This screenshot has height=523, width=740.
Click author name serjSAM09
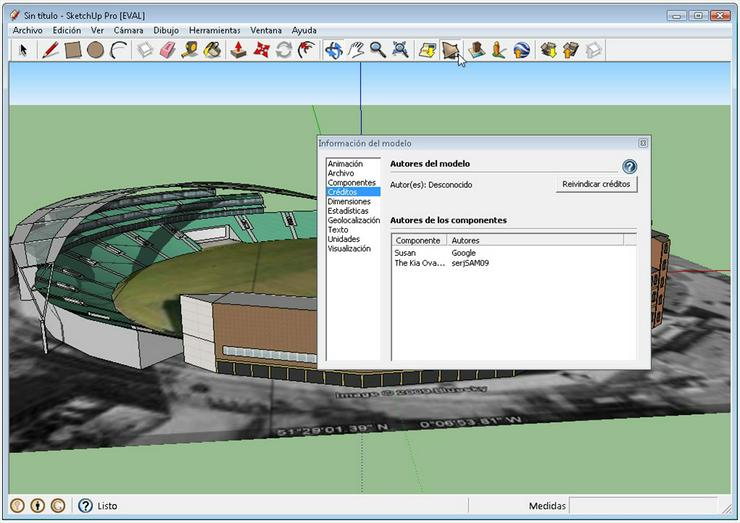coord(470,263)
